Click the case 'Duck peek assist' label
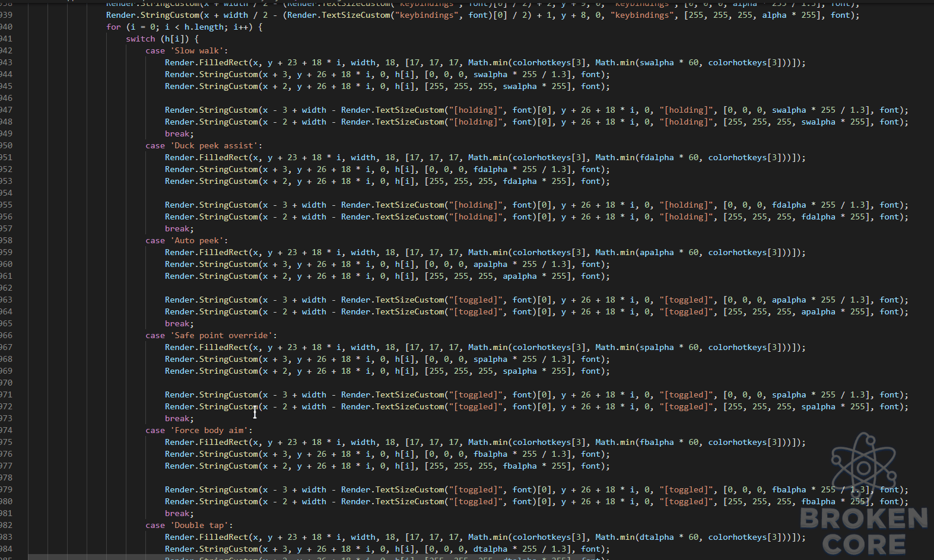Viewport: 934px width, 560px height. [204, 146]
